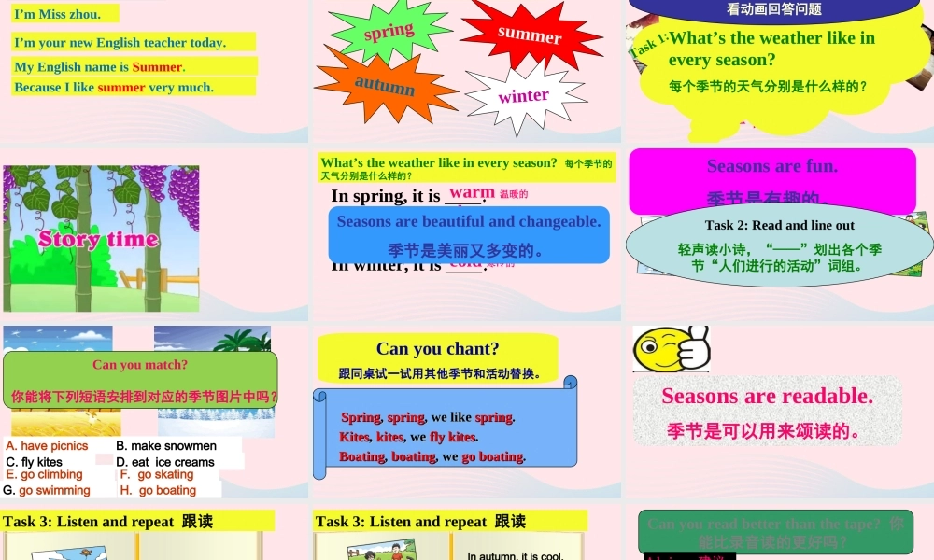The height and width of the screenshot is (560, 934).
Task: Click the blue 'Seasons are beautiful and changeable' box
Action: 469,235
